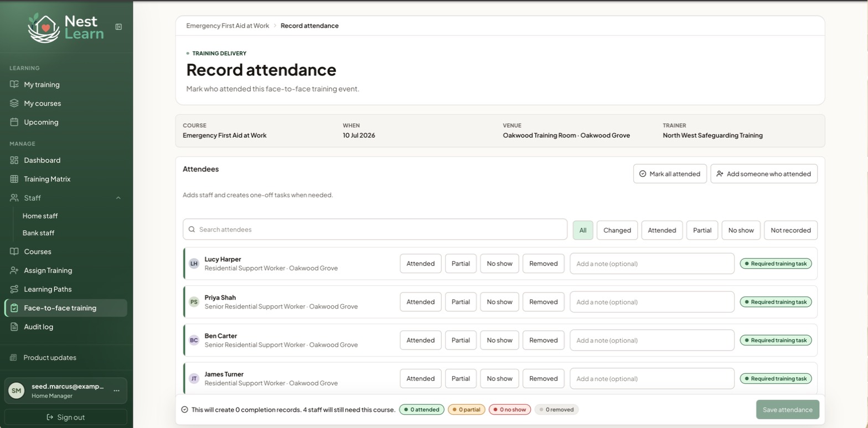The height and width of the screenshot is (428, 868).
Task: Collapse the sidebar panel icon
Action: click(x=118, y=27)
